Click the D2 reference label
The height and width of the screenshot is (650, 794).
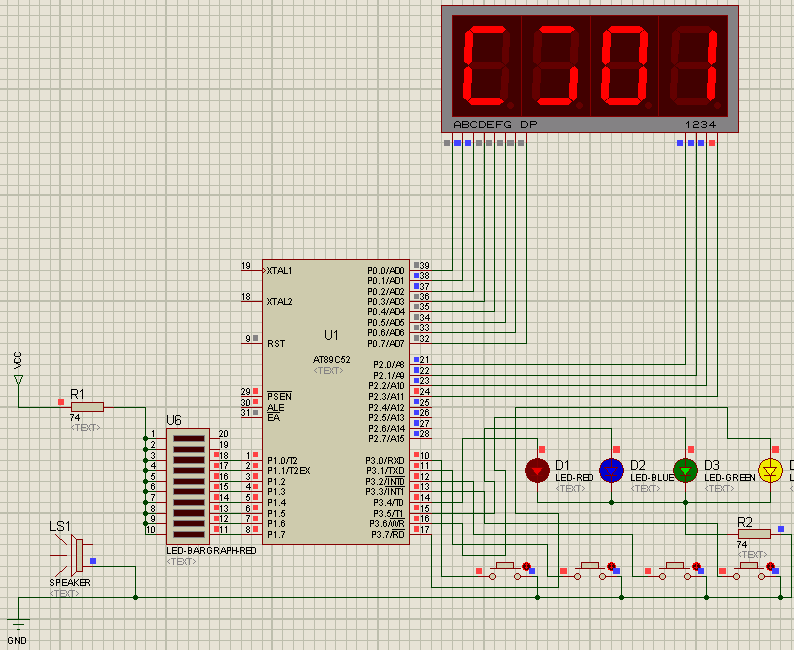[x=638, y=465]
